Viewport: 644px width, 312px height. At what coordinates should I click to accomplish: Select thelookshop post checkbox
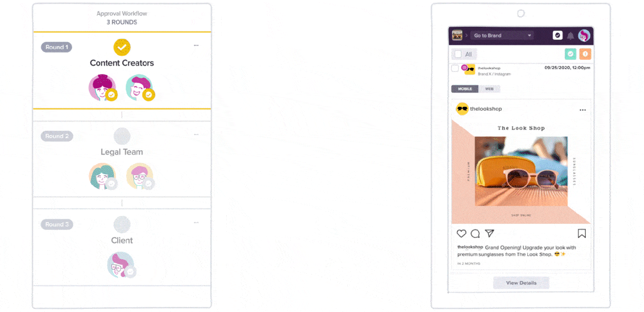coord(455,68)
